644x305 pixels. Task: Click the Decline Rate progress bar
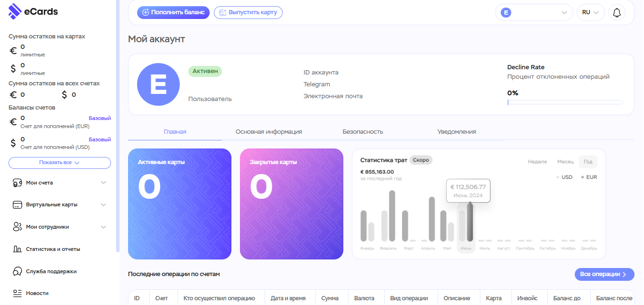pyautogui.click(x=564, y=102)
